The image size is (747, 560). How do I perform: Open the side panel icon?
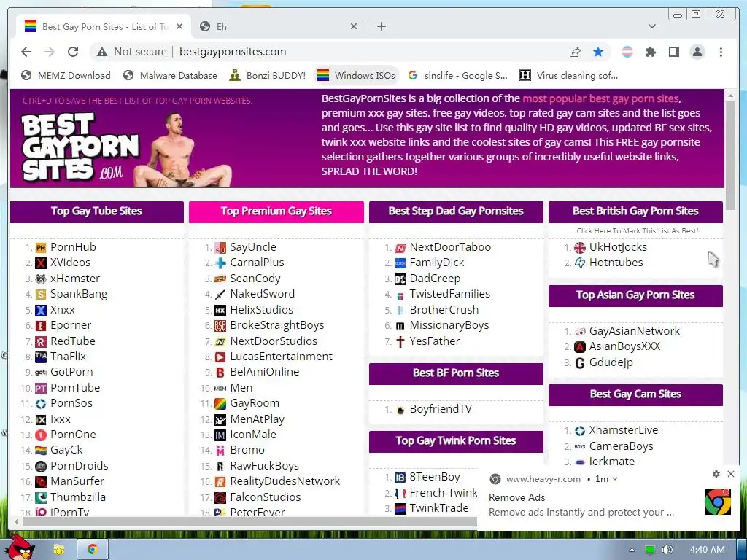pyautogui.click(x=673, y=52)
